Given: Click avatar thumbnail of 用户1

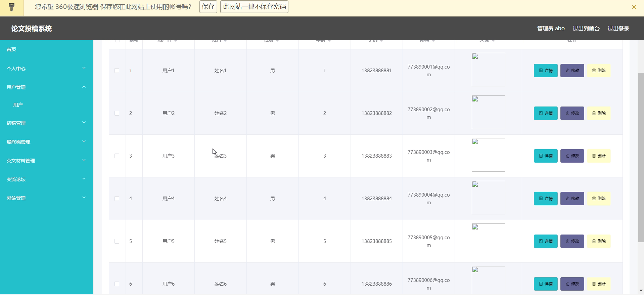Looking at the screenshot, I should 489,70.
